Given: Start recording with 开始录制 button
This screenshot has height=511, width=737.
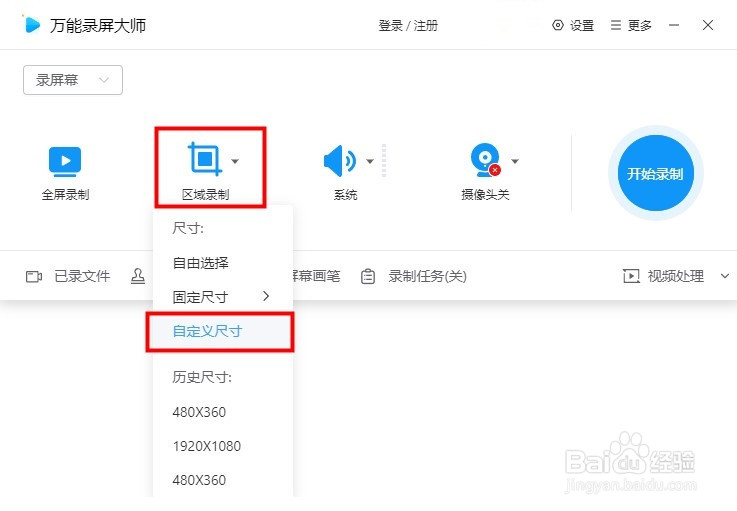Looking at the screenshot, I should [656, 173].
